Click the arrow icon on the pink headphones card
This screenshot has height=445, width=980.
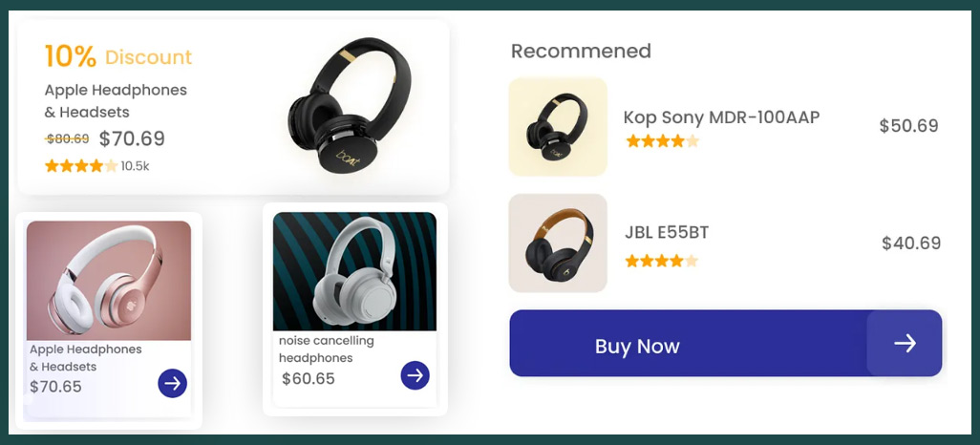click(172, 383)
